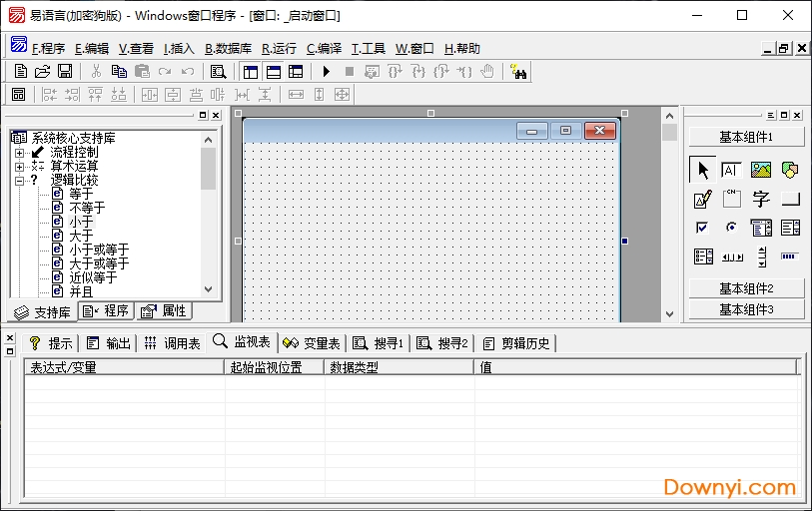Viewport: 812px width, 511px height.
Task: Select the shape box component icon
Action: coord(790,170)
